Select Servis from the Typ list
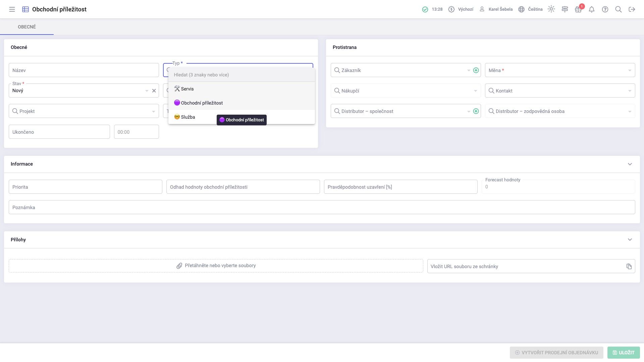 187,89
